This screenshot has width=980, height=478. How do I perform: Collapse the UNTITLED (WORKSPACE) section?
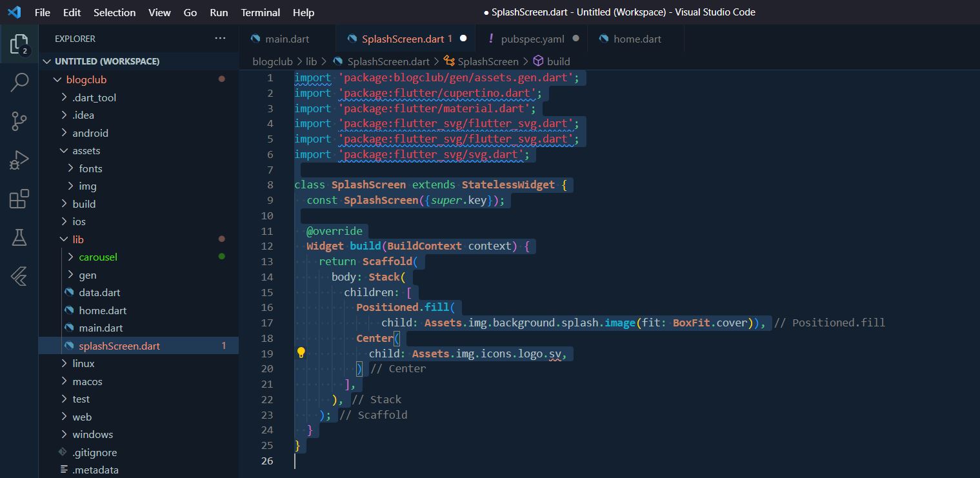click(139, 61)
